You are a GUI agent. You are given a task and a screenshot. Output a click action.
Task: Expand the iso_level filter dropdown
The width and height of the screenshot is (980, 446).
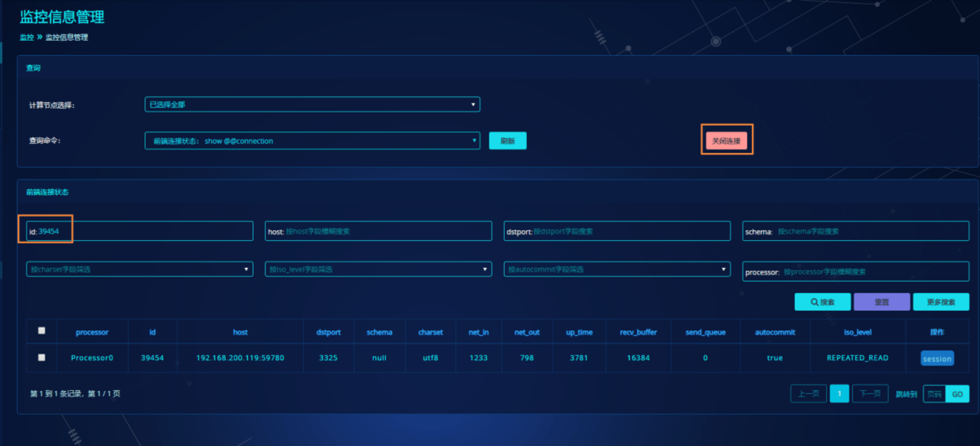[x=378, y=269]
